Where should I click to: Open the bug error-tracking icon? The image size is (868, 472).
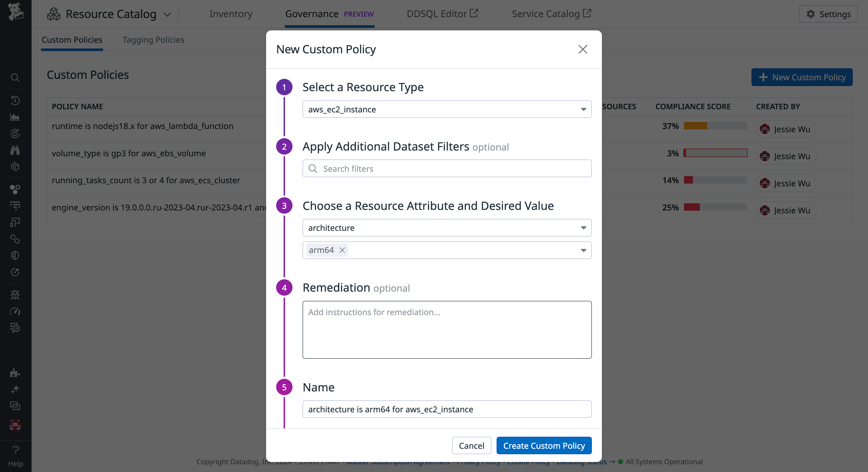click(15, 294)
